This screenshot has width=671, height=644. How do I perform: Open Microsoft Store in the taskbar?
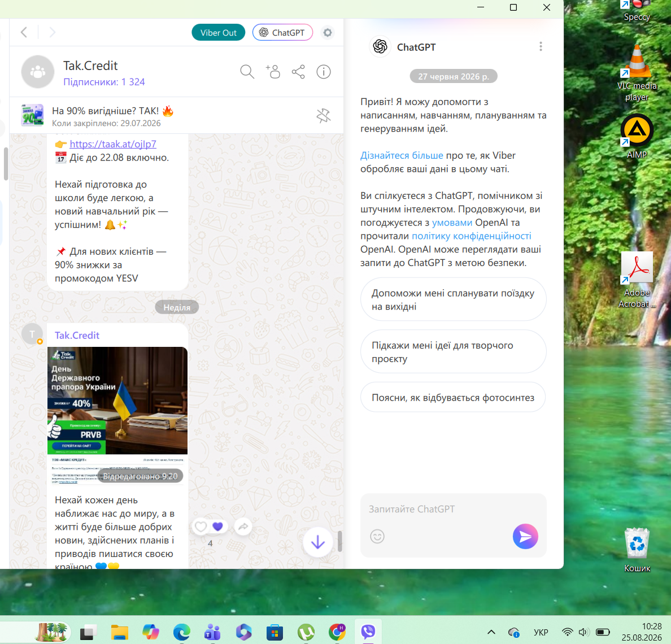pyautogui.click(x=274, y=632)
